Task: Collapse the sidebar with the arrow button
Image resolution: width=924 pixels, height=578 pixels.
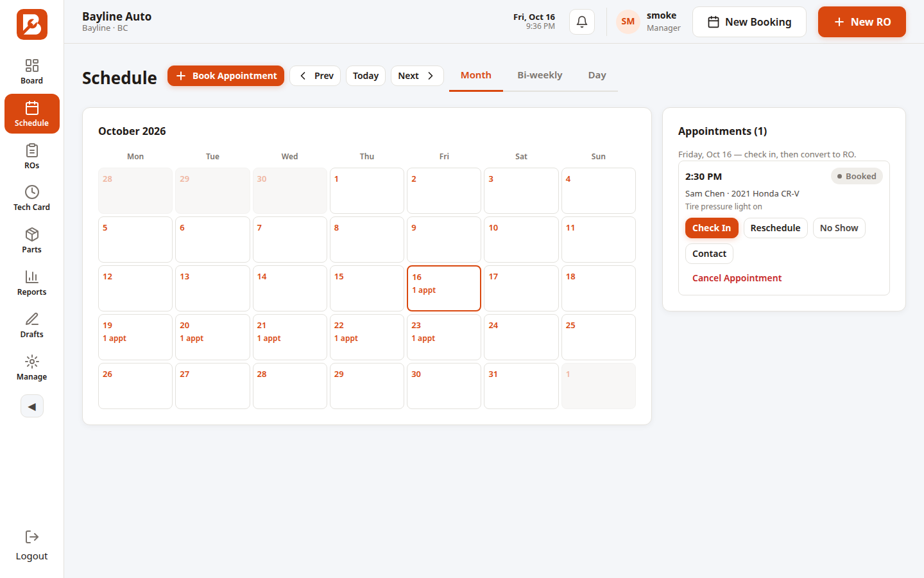Action: [x=32, y=406]
